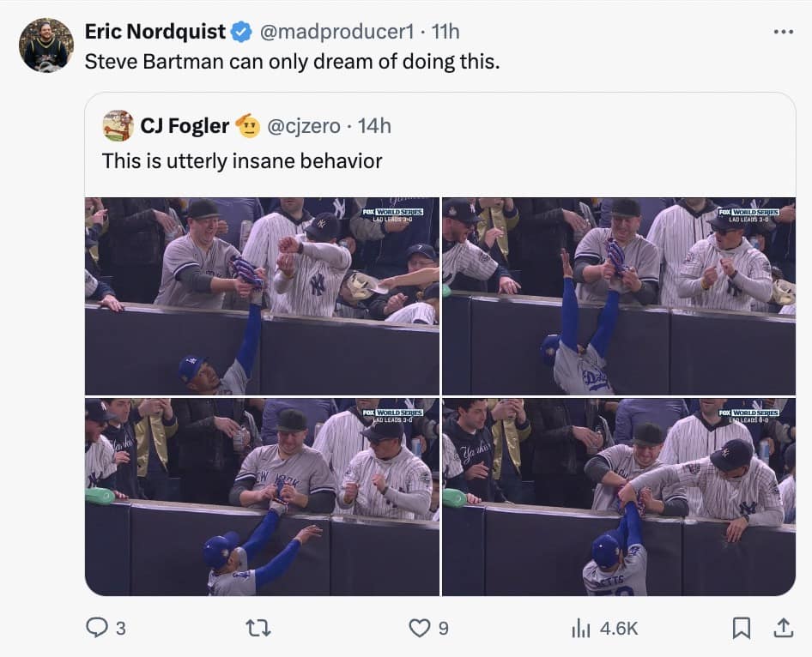This screenshot has height=657, width=812.
Task: Share the tweet via upload icon
Action: pos(783,629)
